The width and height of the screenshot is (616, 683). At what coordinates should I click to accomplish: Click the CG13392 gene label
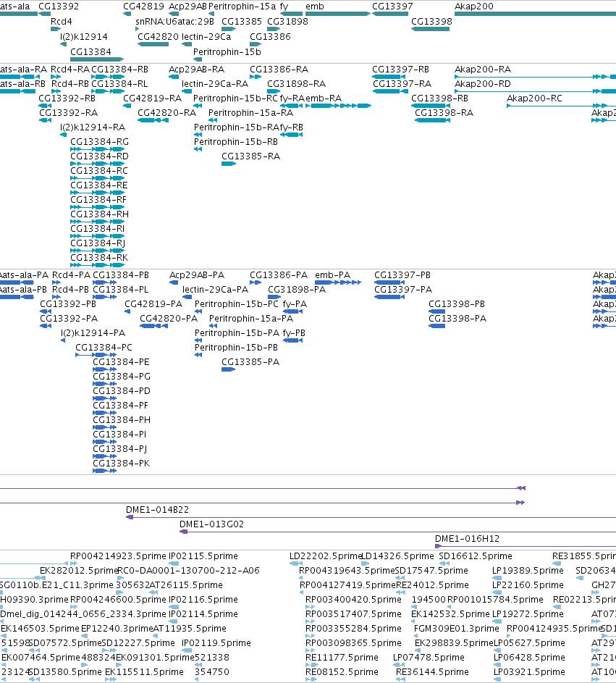59,7
